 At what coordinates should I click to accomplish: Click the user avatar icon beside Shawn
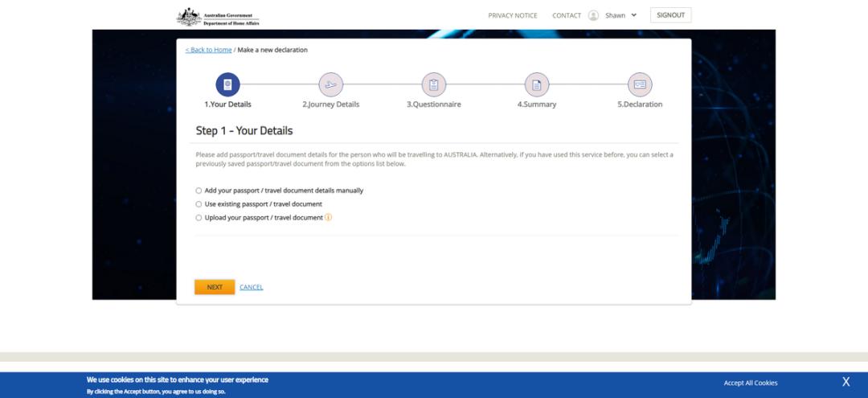(593, 15)
